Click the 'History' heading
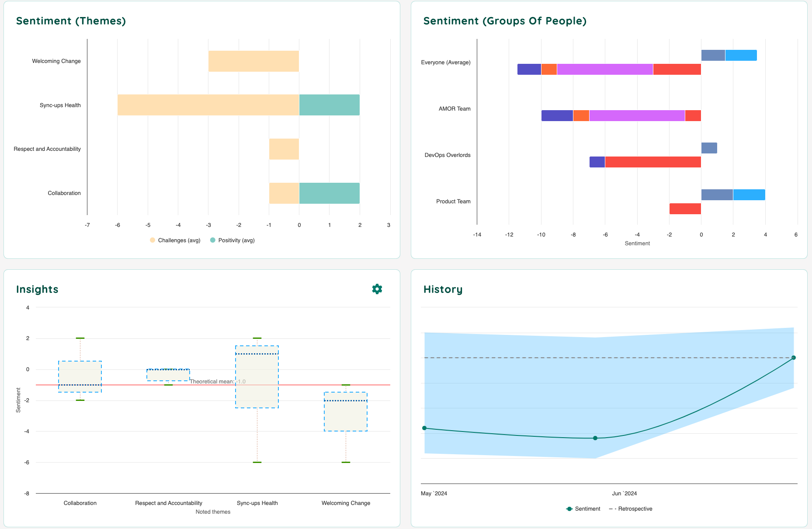812x529 pixels. click(443, 289)
